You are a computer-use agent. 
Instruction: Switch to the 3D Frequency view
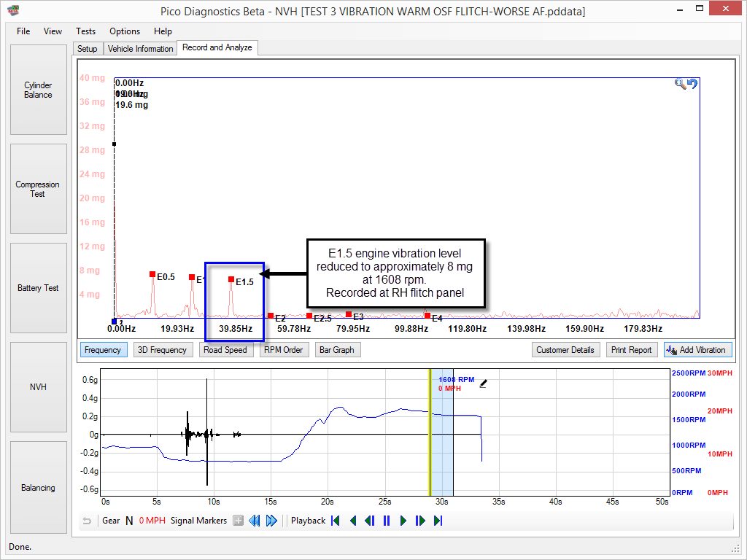click(x=163, y=350)
